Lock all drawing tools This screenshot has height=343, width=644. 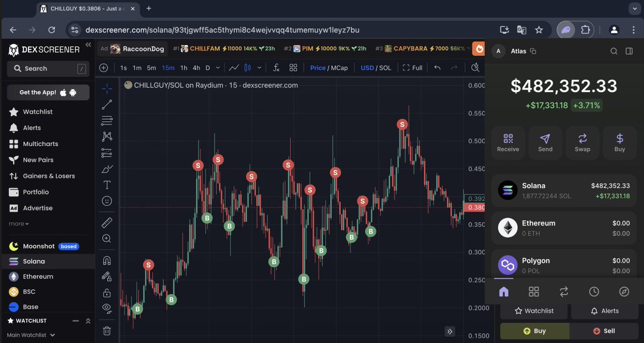[107, 293]
